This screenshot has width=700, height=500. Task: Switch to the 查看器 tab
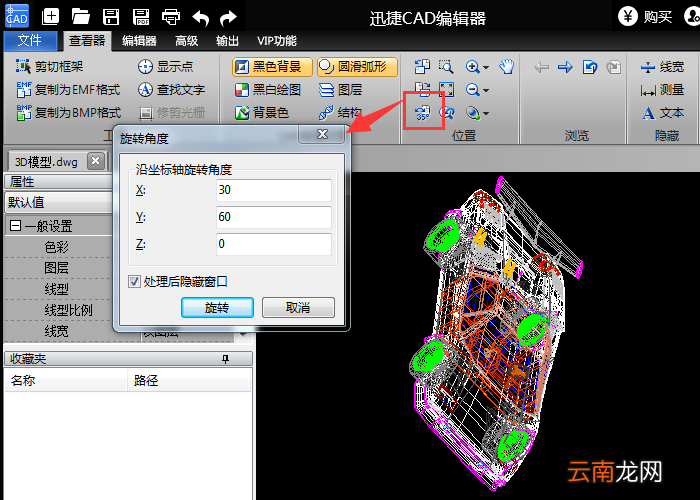click(x=87, y=41)
